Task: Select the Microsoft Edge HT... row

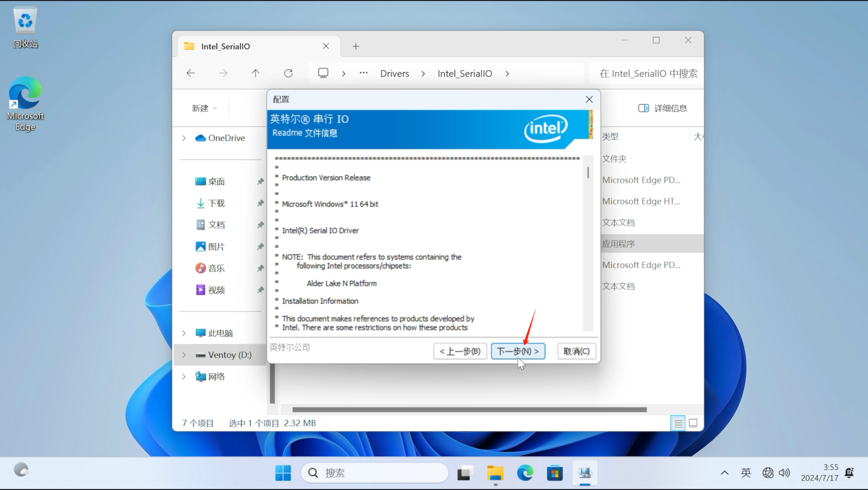Action: [x=641, y=201]
